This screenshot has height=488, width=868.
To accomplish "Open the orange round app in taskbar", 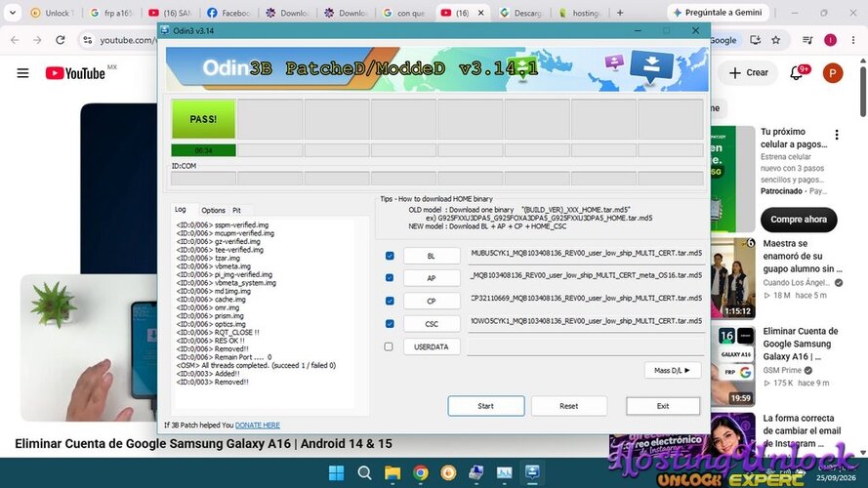I will (x=448, y=473).
